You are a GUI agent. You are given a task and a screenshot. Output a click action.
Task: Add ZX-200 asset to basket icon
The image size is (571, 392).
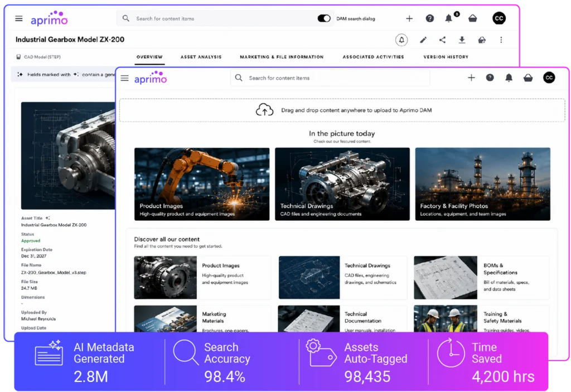[x=482, y=40]
